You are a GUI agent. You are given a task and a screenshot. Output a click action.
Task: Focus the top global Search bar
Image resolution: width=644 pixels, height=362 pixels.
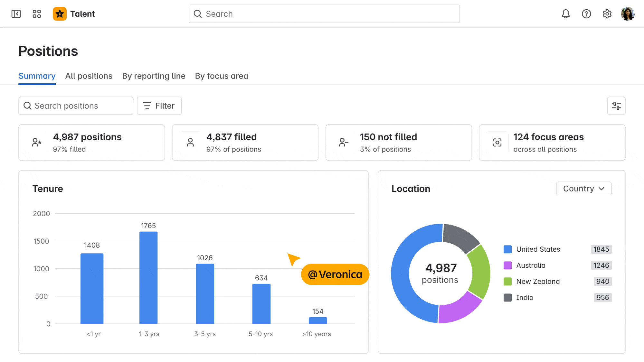[x=324, y=14]
